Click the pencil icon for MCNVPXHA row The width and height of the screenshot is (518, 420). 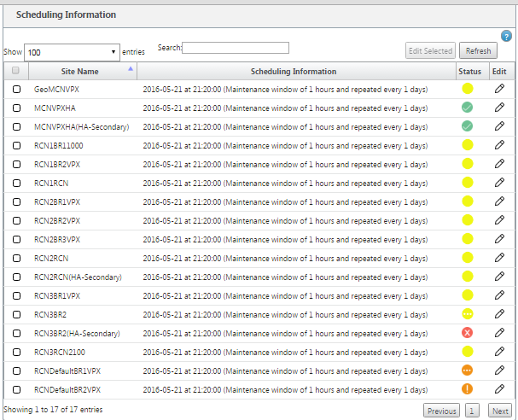[x=499, y=108]
